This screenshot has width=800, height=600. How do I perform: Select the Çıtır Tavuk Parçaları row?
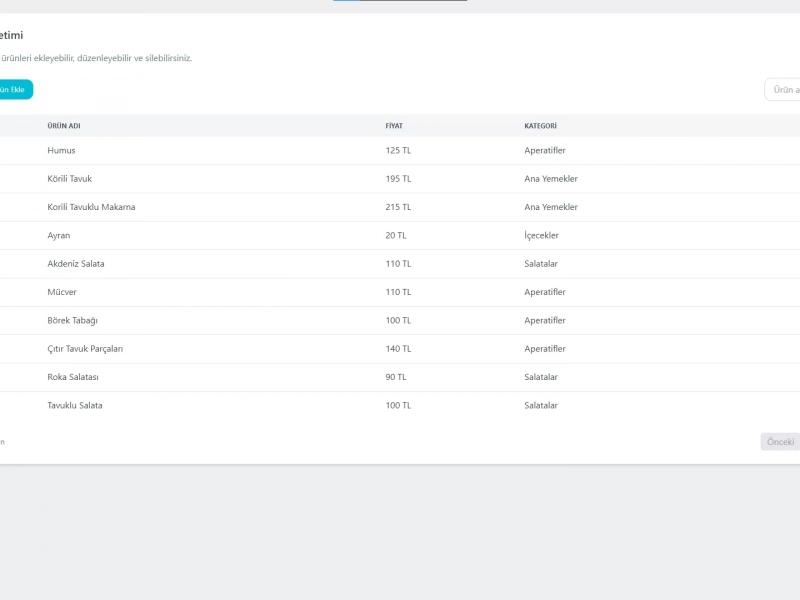coord(85,349)
